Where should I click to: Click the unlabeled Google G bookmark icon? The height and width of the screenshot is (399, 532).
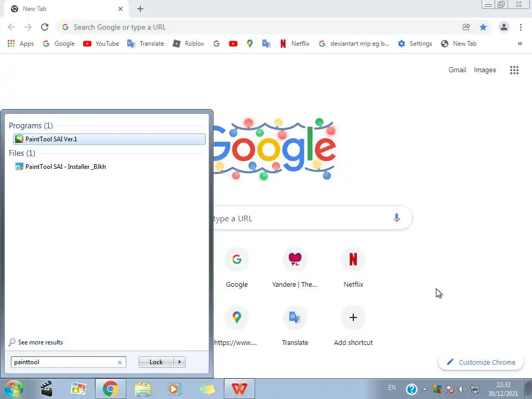click(x=217, y=44)
